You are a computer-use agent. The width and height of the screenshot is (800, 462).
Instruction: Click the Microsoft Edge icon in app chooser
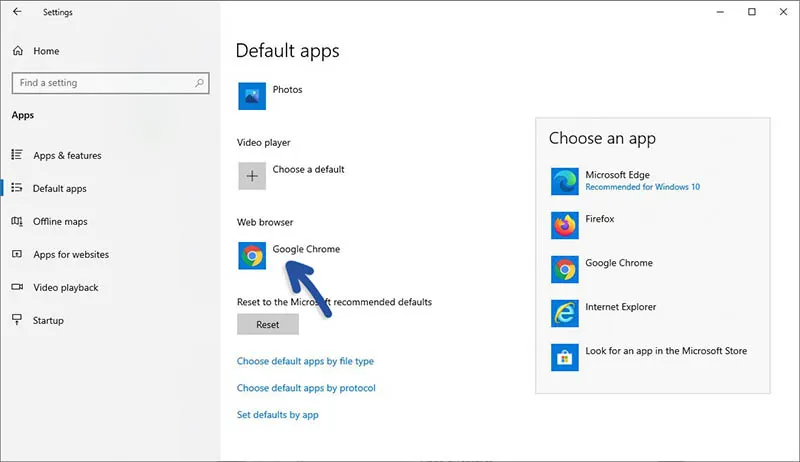[x=565, y=181]
